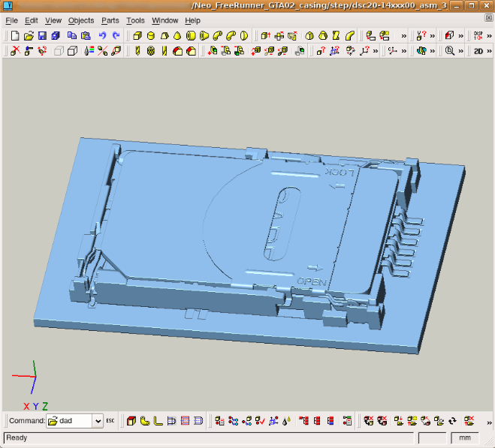The height and width of the screenshot is (448, 495).
Task: Open a file with the folder icon
Action: point(29,35)
